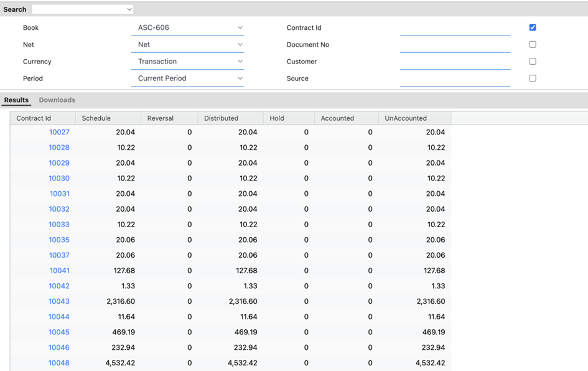Expand the Net dropdown
The height and width of the screenshot is (371, 588).
click(187, 45)
